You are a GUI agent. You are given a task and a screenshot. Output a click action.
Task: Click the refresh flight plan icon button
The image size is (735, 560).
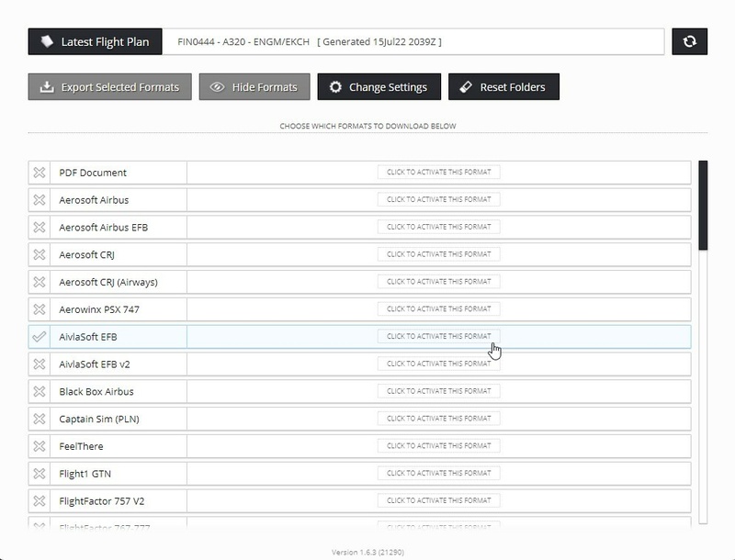pyautogui.click(x=689, y=41)
